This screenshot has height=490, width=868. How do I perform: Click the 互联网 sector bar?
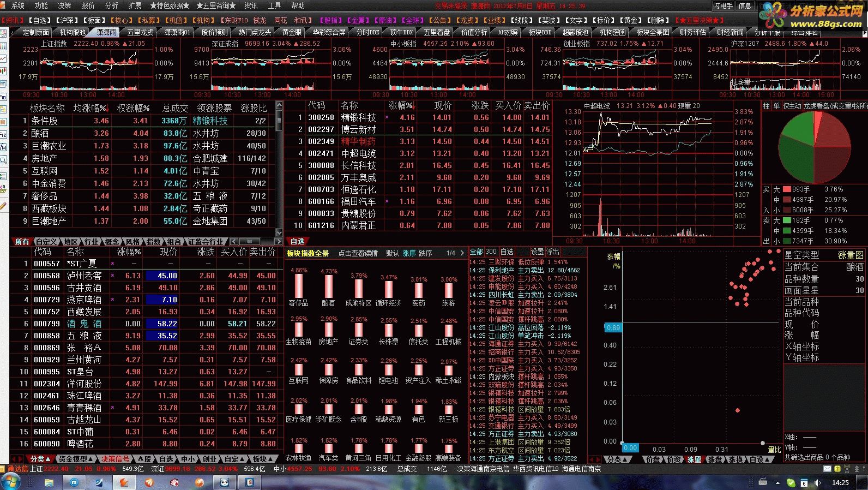(299, 369)
